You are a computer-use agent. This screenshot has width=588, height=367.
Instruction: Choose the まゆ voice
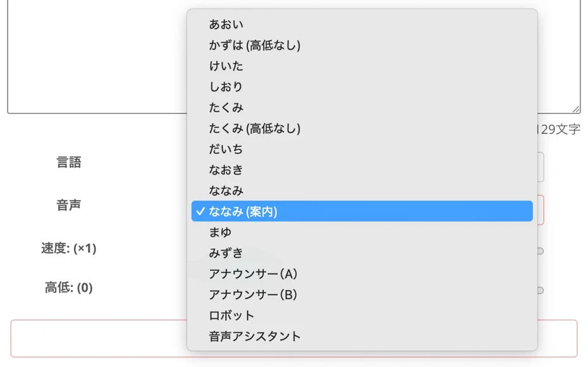point(220,232)
